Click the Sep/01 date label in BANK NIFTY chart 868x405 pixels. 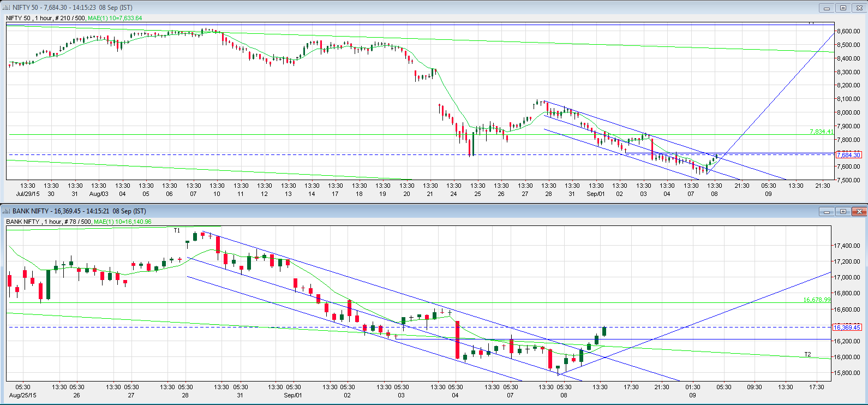tap(293, 395)
